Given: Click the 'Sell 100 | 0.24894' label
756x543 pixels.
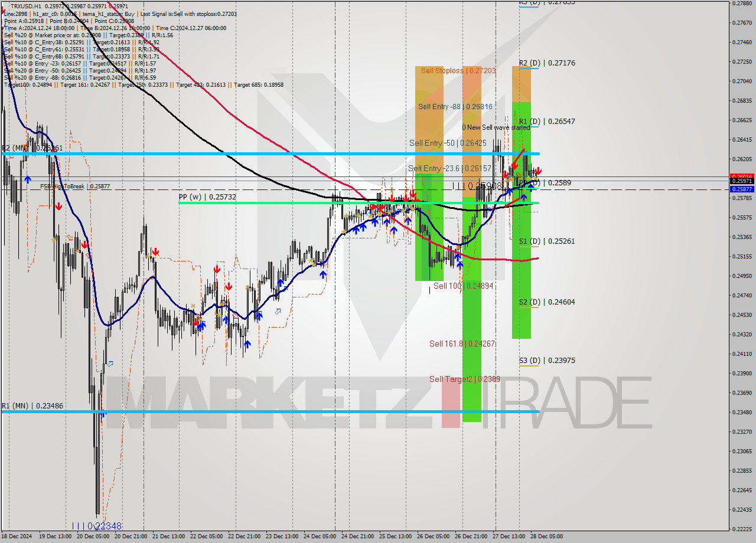Looking at the screenshot, I should click(x=464, y=286).
